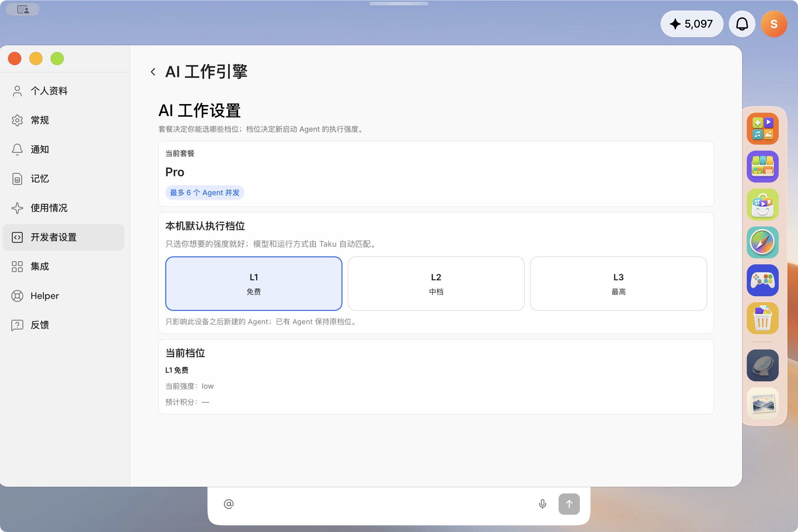Click the 当前强度: low line

click(189, 386)
